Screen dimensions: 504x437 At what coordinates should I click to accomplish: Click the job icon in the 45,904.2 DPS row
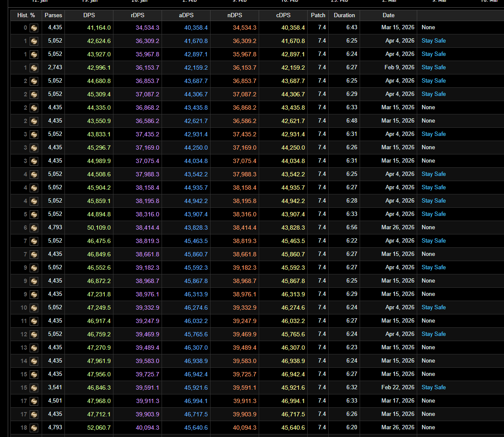34,188
